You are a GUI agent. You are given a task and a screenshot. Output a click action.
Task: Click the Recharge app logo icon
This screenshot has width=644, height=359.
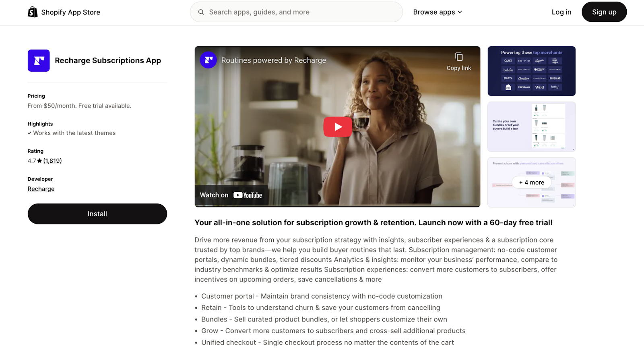[39, 60]
